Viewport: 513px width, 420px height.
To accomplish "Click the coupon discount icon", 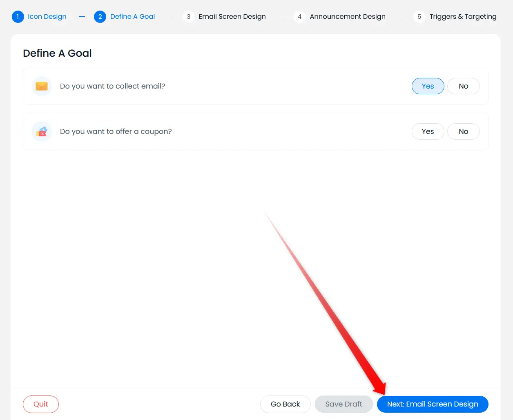I will pyautogui.click(x=42, y=131).
